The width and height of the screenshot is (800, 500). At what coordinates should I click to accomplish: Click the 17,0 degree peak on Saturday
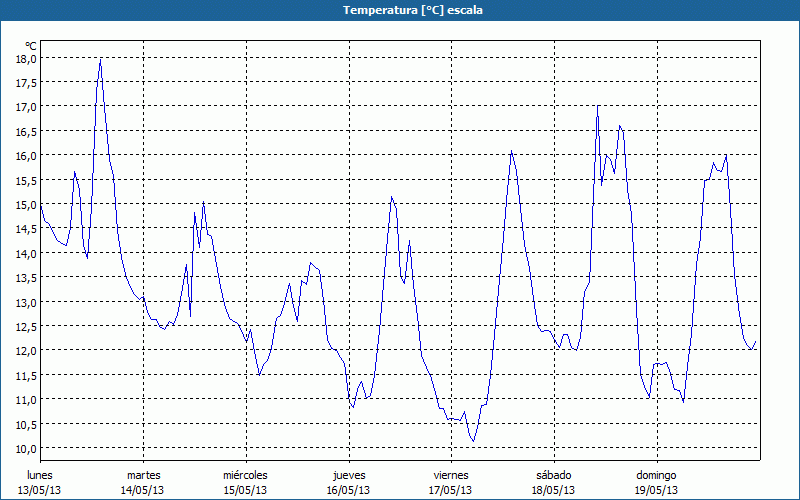point(598,107)
